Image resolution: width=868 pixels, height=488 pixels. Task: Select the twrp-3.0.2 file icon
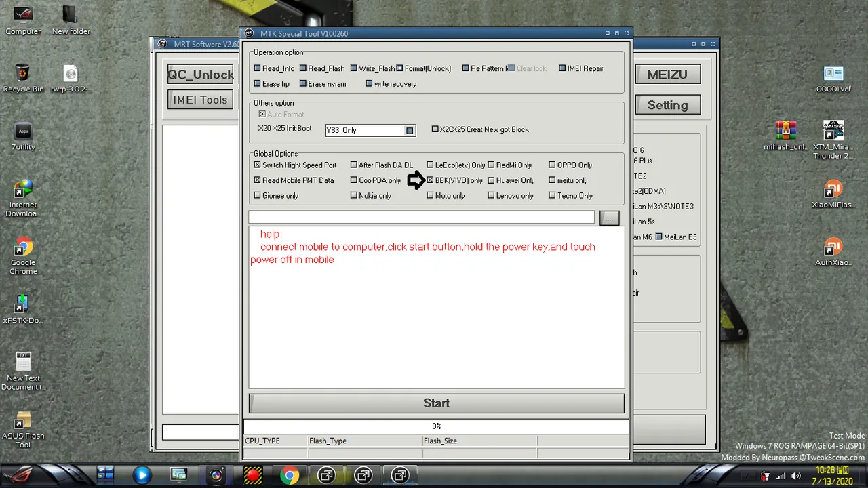(x=71, y=78)
